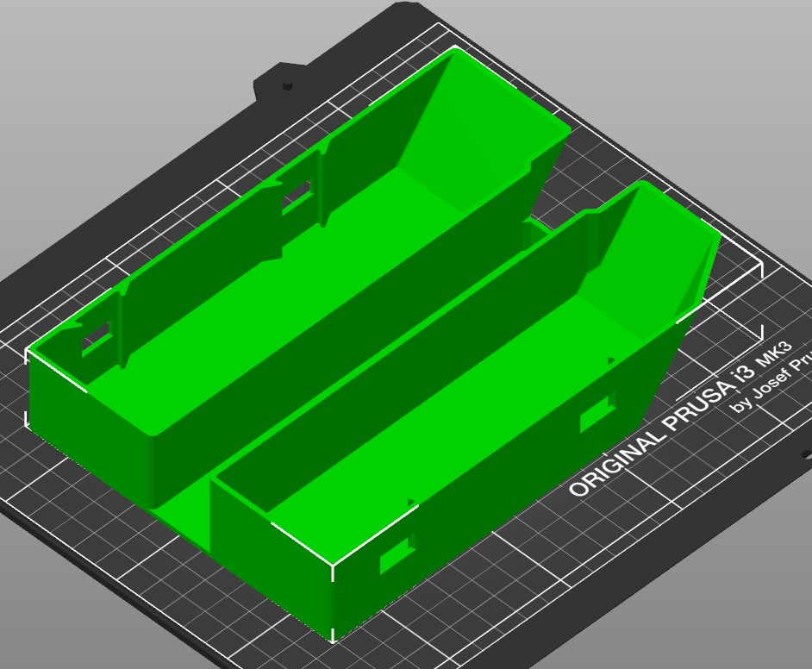Image resolution: width=812 pixels, height=669 pixels.
Task: Click the 'by Josef Pru' text on bed
Action: pos(771,382)
